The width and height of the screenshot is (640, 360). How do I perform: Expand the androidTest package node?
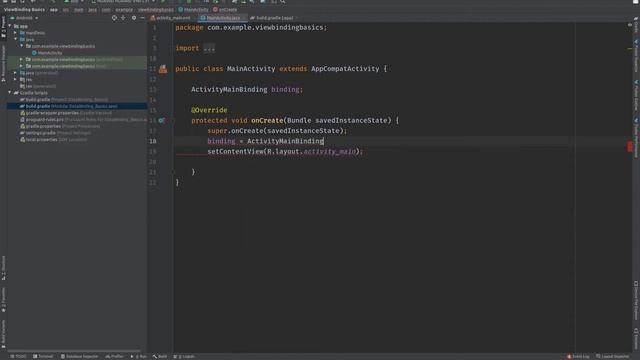pos(22,60)
